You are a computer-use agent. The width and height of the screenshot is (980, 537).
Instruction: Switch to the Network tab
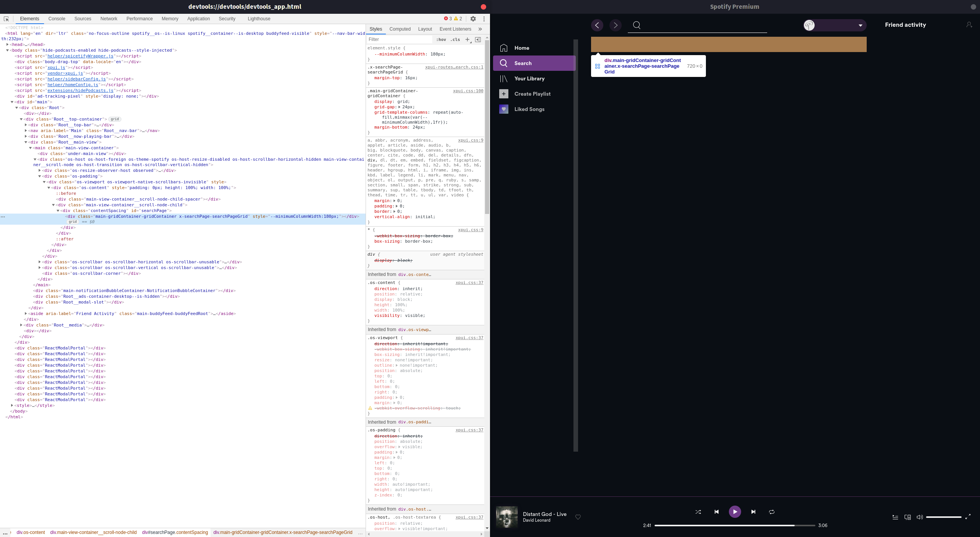109,19
